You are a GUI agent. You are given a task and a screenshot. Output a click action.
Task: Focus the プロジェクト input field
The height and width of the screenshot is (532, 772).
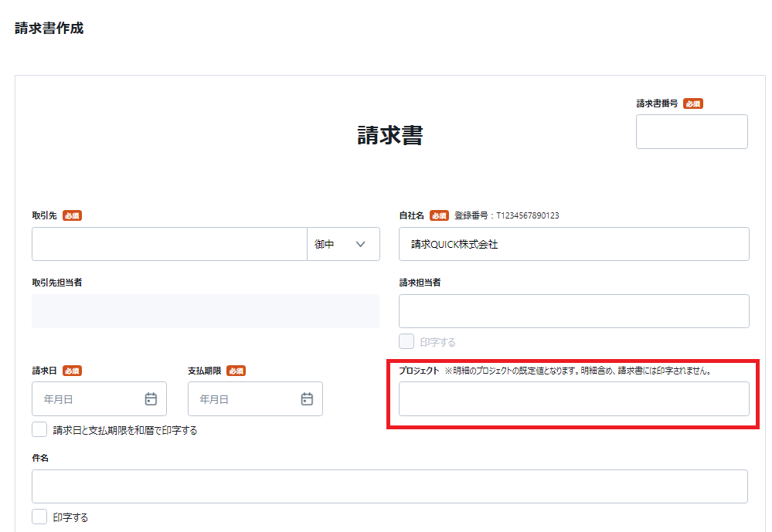pos(574,398)
